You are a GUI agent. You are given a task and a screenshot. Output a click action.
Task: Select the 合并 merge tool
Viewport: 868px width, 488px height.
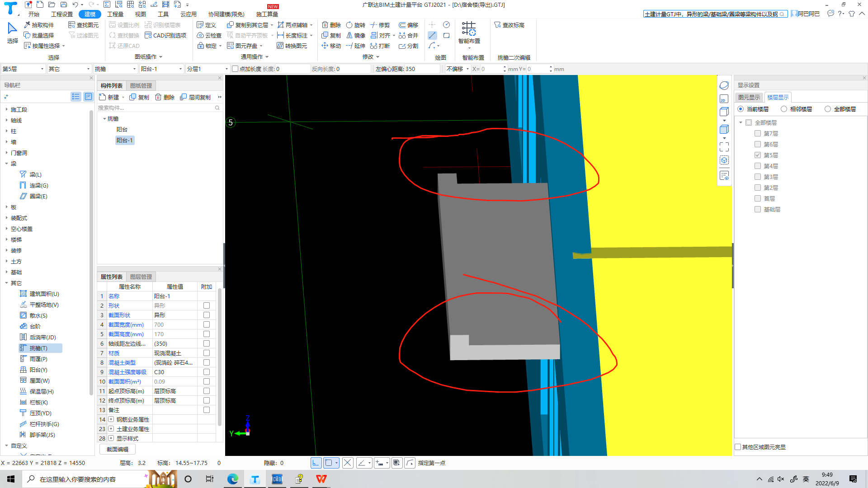(408, 35)
